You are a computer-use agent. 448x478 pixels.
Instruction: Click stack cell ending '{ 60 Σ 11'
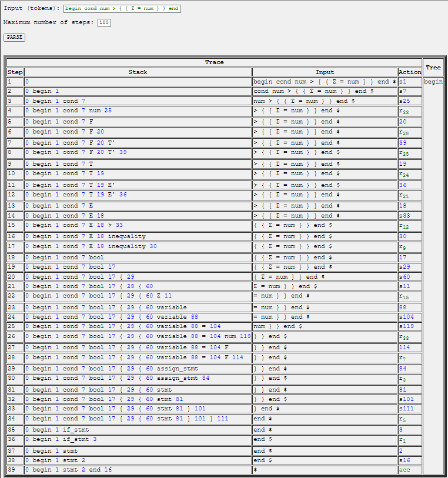pos(138,296)
